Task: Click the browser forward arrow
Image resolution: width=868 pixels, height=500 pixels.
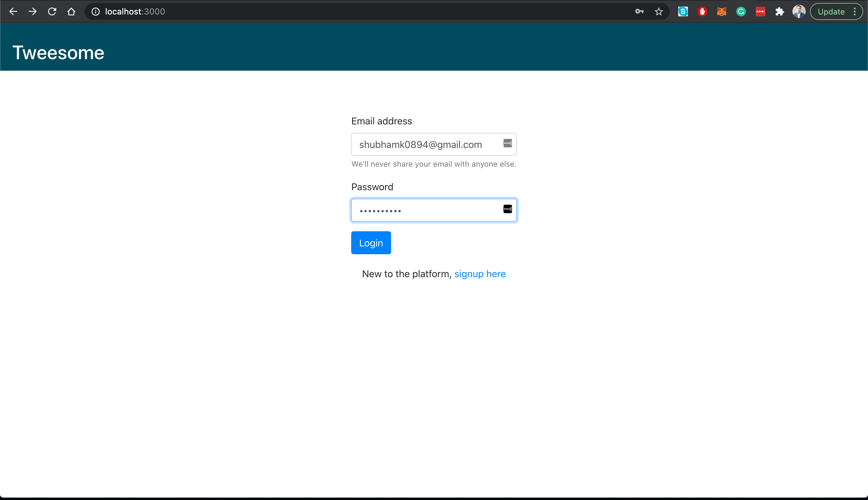Action: click(x=33, y=12)
